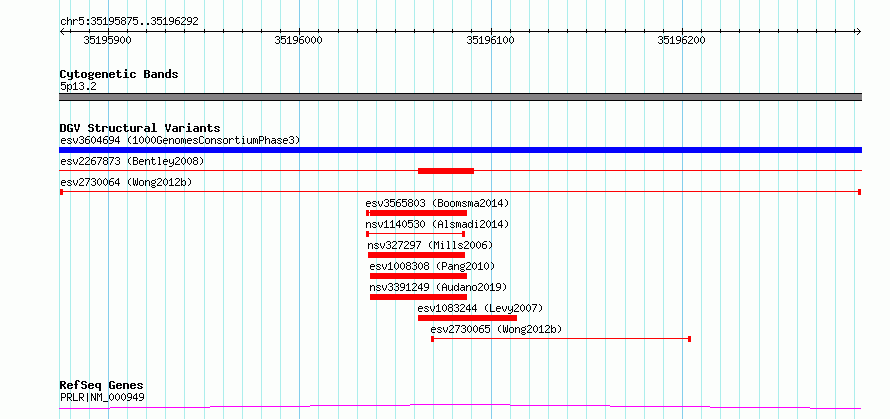890x419 pixels.
Task: Open variant label esv2730065 (Wong2012b)
Action: (x=497, y=329)
